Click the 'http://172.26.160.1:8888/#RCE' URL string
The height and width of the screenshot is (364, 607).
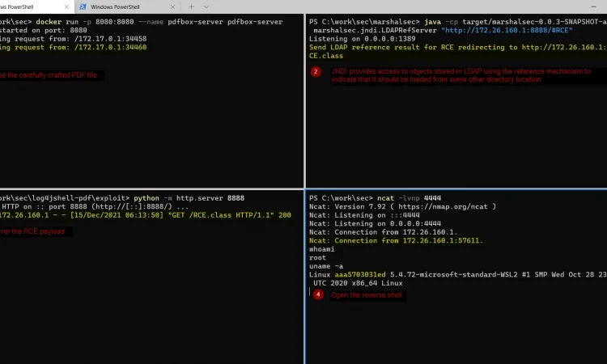point(507,30)
